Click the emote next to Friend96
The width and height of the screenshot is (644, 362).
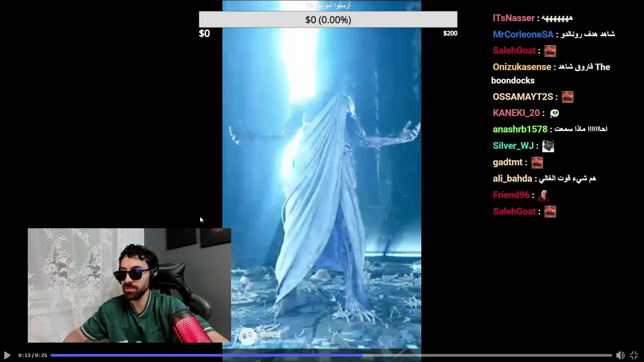[543, 195]
